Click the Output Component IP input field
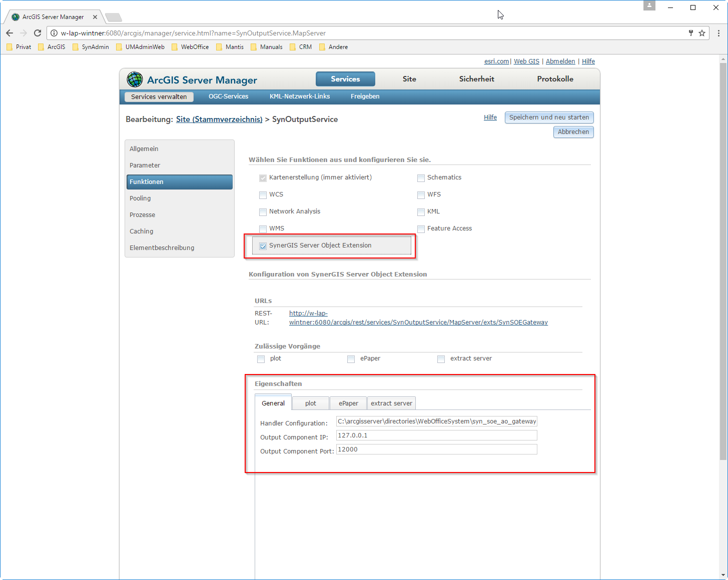This screenshot has height=580, width=728. [436, 435]
